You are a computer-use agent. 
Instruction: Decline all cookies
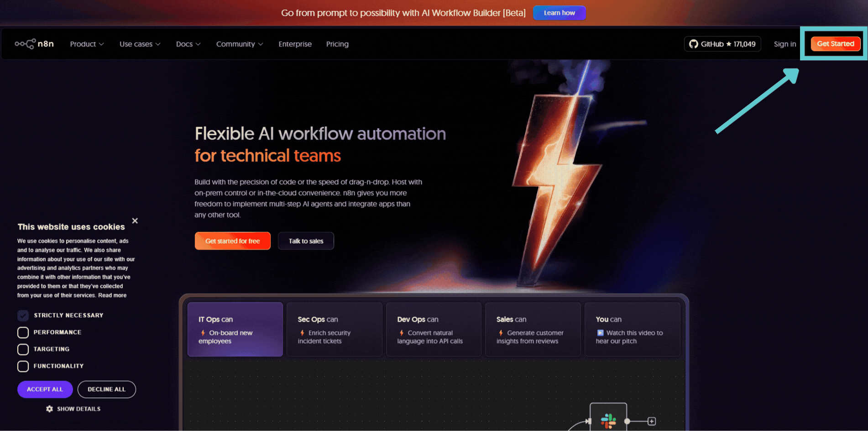(x=107, y=389)
